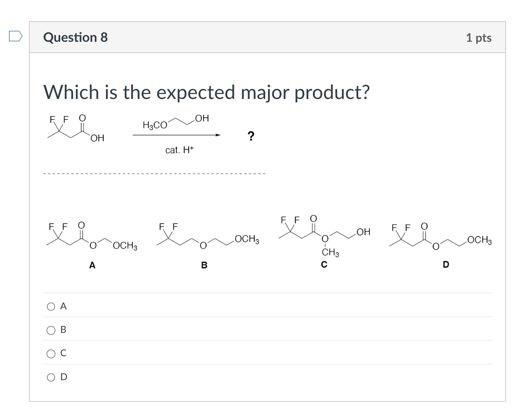This screenshot has height=419, width=532.
Task: Click the '1 pts' point value label
Action: (x=479, y=38)
